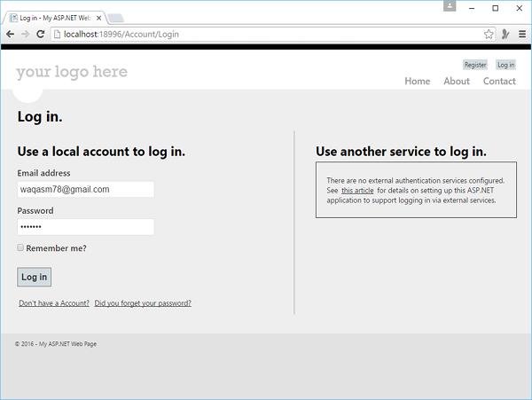Open the Chrome menu (three lines)
Viewport: 532px width, 400px height.
tap(522, 34)
